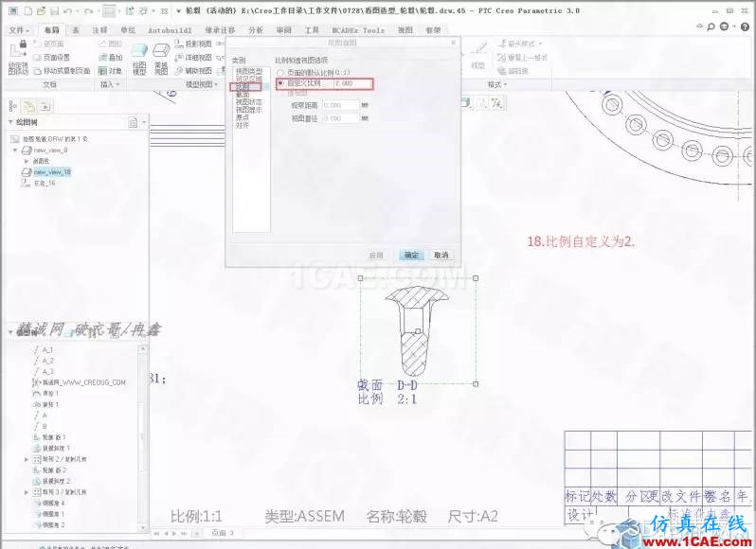Click 对象 (Object) tool in Insert group
The width and height of the screenshot is (756, 549).
pyautogui.click(x=111, y=71)
